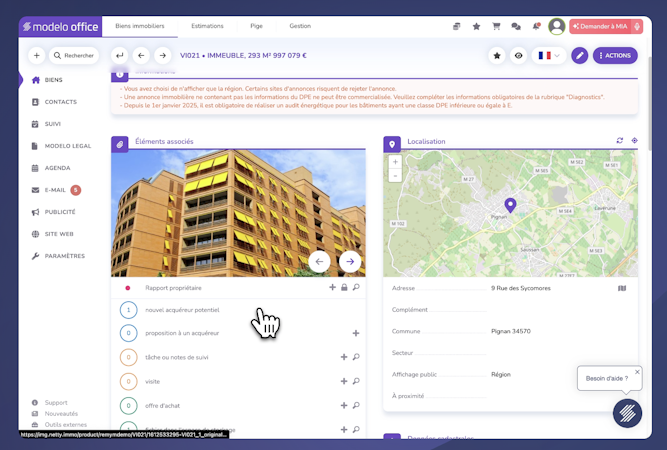Open the map icon next to Adresse
This screenshot has width=667, height=450.
click(622, 288)
